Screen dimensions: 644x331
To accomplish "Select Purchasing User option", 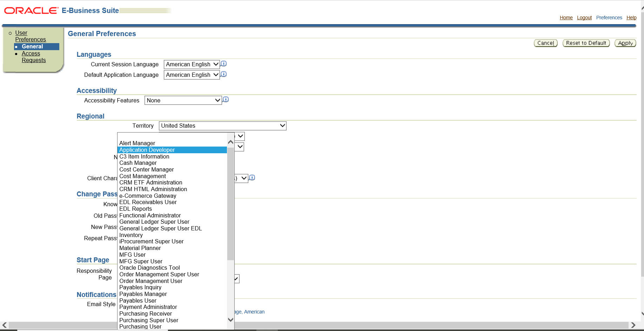I will 172,327.
